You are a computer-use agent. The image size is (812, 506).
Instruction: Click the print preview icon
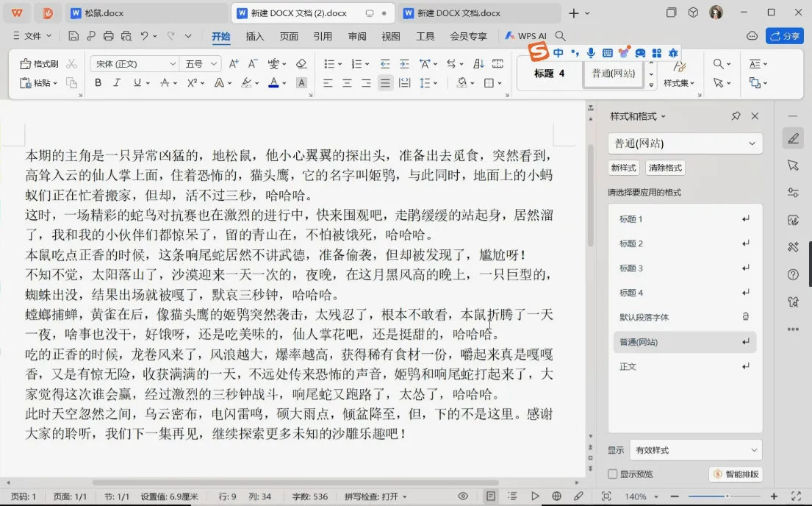[126, 36]
